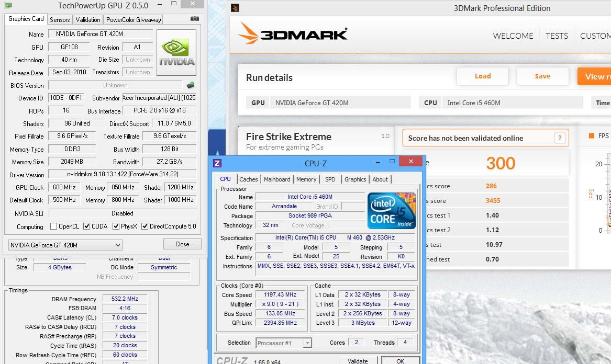Click the GPU Name field in GPU-Z

click(x=101, y=35)
